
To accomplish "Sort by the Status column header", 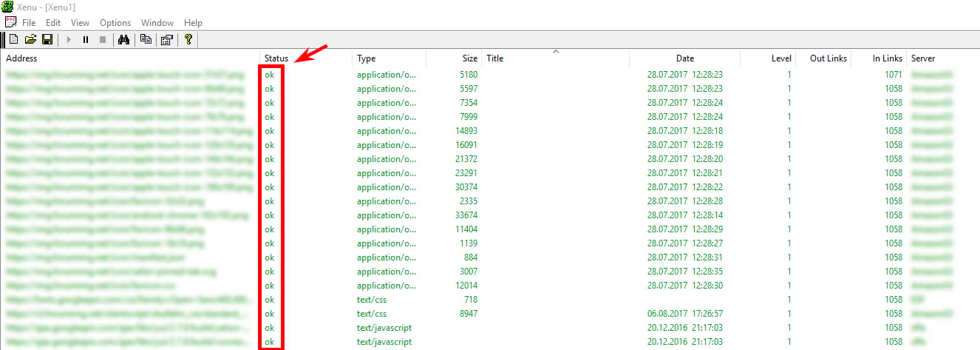I will click(x=306, y=58).
